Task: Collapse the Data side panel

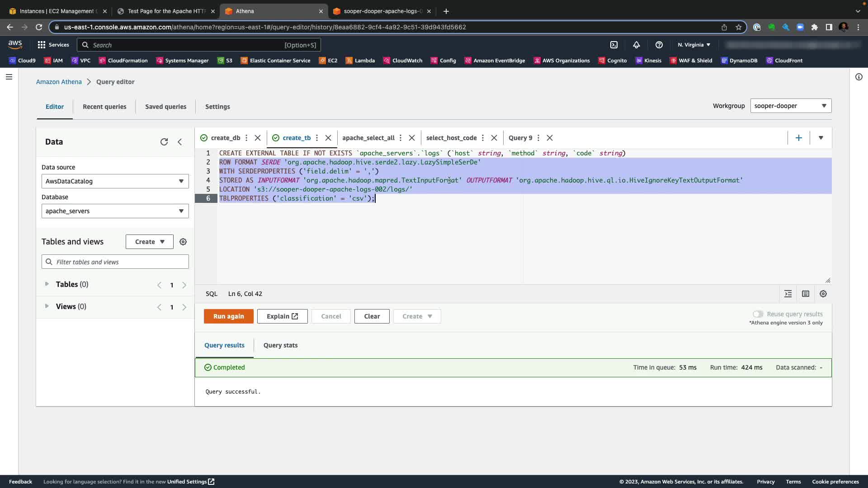Action: point(180,142)
